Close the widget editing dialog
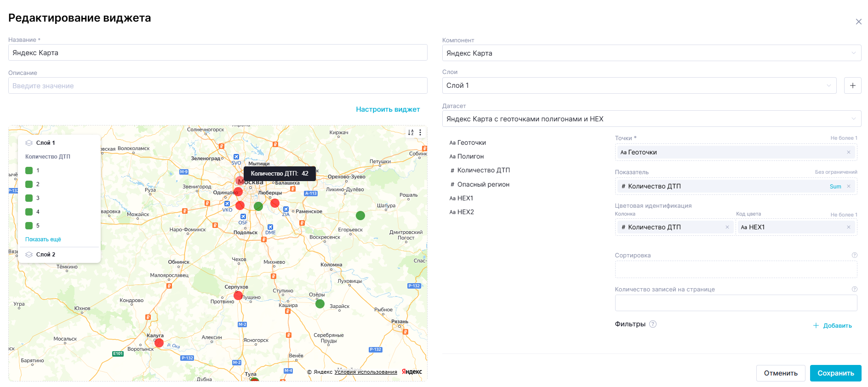Screen dimensions: 868x387 pos(858,22)
